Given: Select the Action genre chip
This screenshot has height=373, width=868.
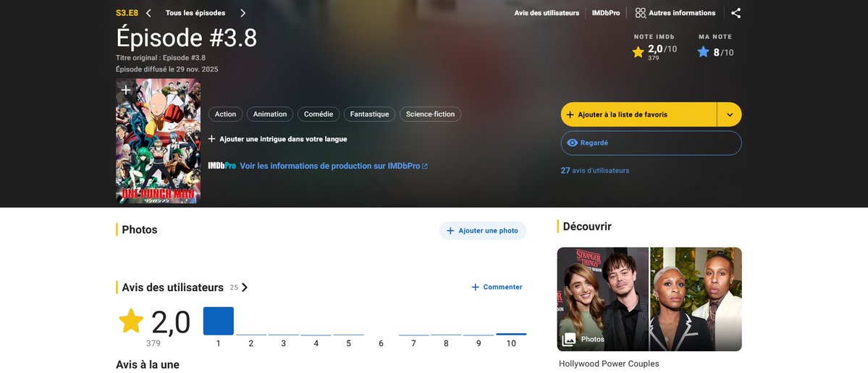Looking at the screenshot, I should coord(225,114).
